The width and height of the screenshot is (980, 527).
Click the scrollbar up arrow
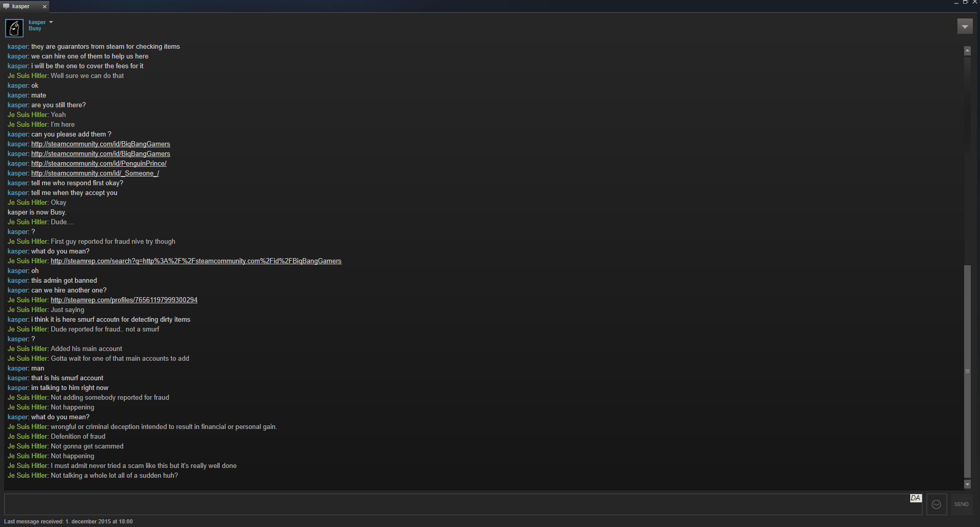tap(967, 50)
